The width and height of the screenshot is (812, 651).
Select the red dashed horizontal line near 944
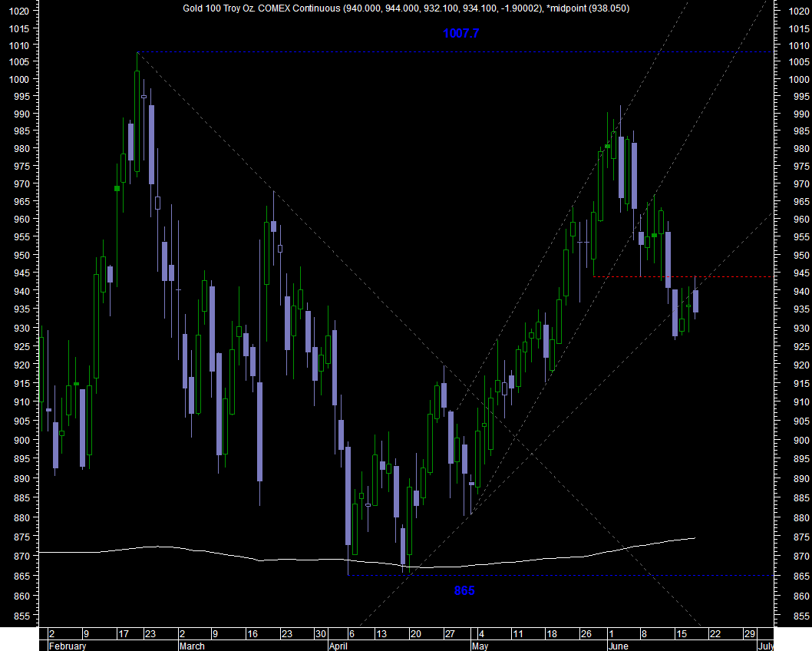point(682,277)
